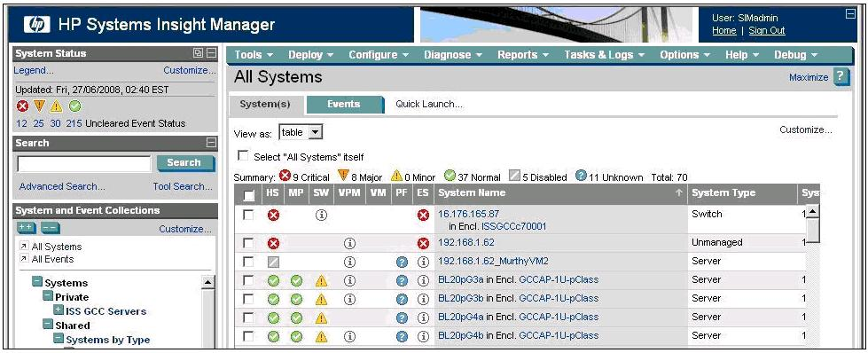868x353 pixels.
Task: Click PF unknown icon for 192.168.1.62_MurthyVM2
Action: pyautogui.click(x=403, y=263)
